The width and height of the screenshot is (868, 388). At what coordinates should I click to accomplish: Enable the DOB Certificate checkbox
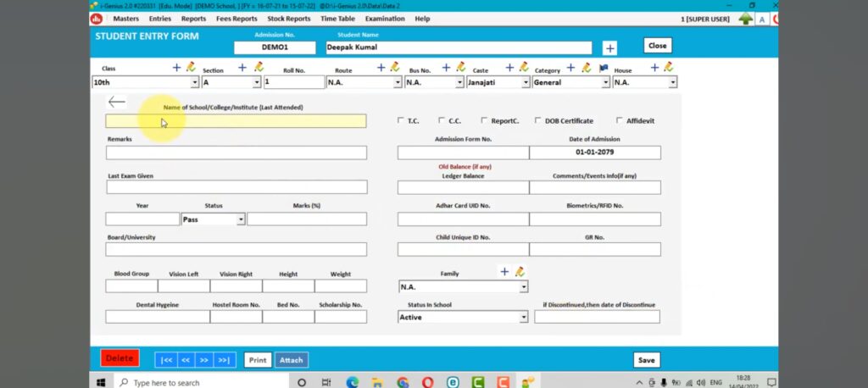538,120
